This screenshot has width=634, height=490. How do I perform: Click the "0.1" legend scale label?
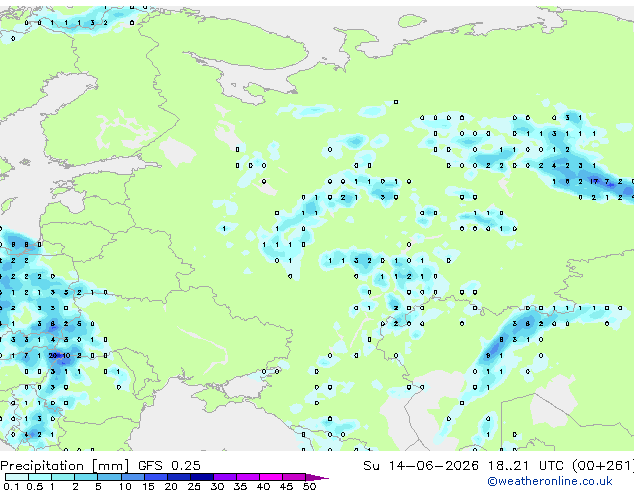tap(11, 486)
